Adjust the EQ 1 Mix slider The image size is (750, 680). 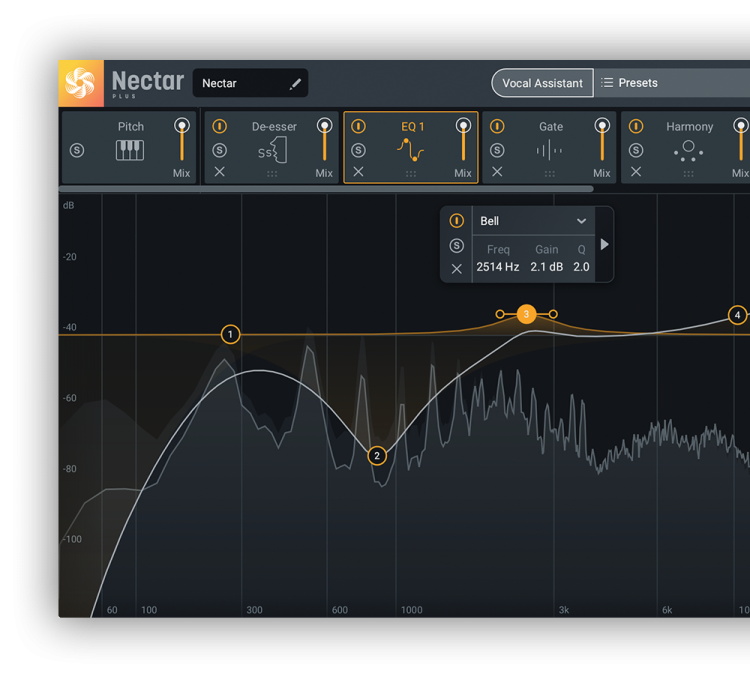coord(463,139)
